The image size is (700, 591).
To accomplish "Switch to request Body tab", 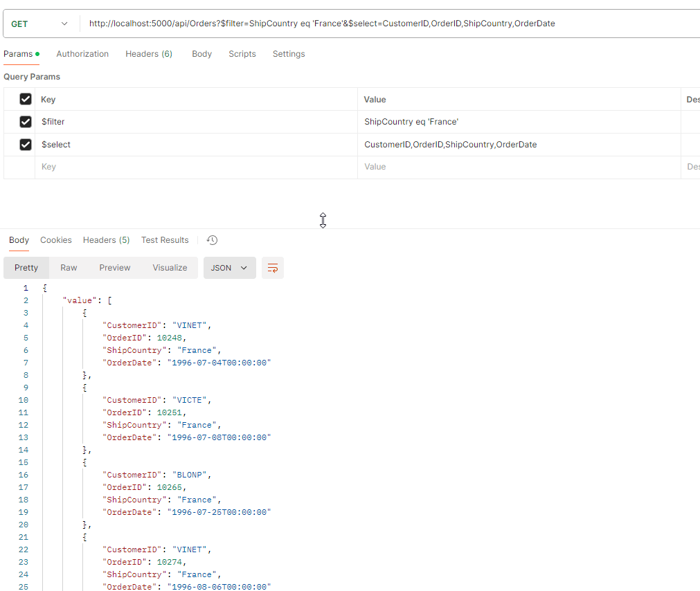I will click(x=201, y=54).
